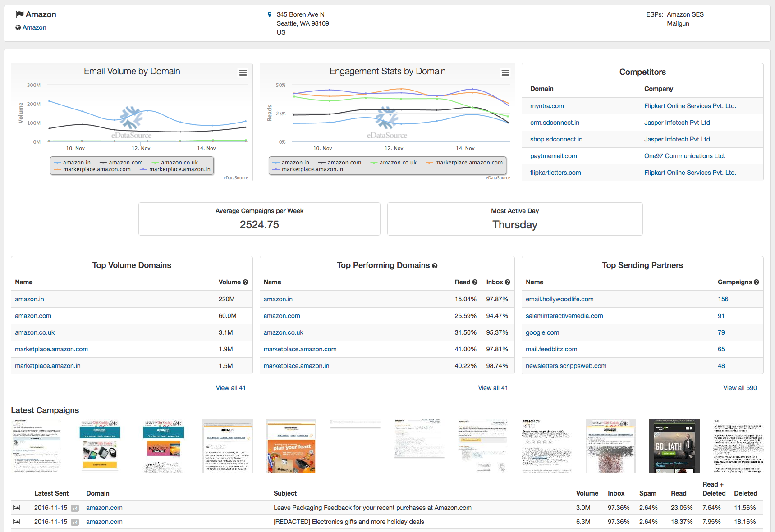
Task: Toggle amazon.in series in Engagement Stats legend
Action: point(291,163)
